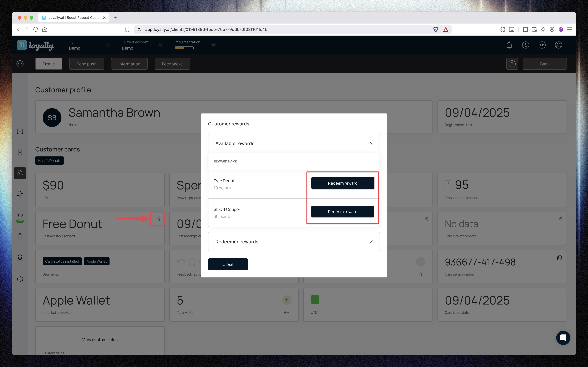Open the Send push tab
Image resolution: width=588 pixels, height=367 pixels.
(x=86, y=64)
